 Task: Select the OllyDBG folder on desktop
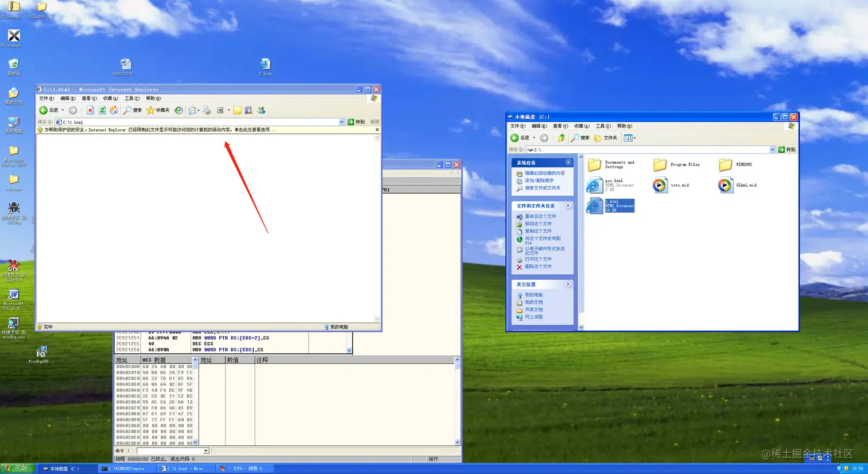tap(41, 10)
